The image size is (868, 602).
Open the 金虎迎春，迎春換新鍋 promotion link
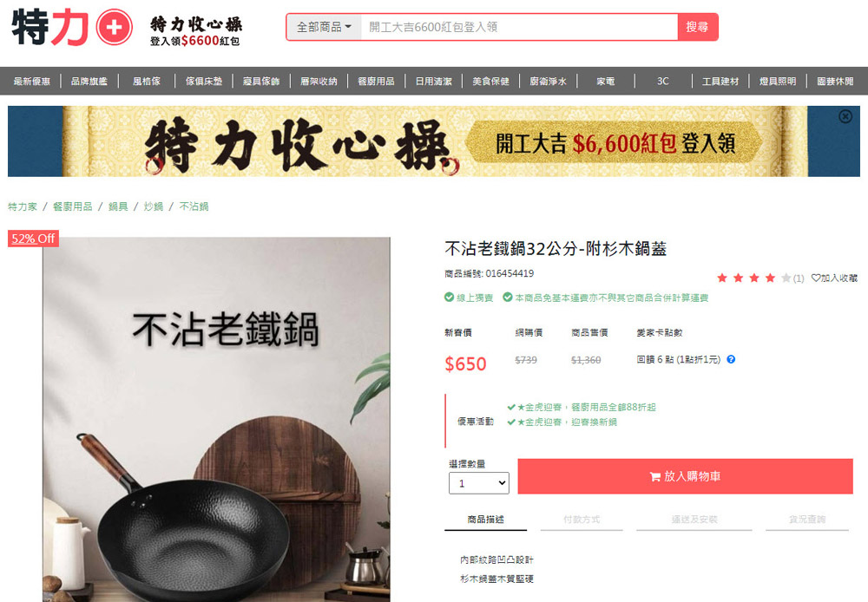coord(567,422)
